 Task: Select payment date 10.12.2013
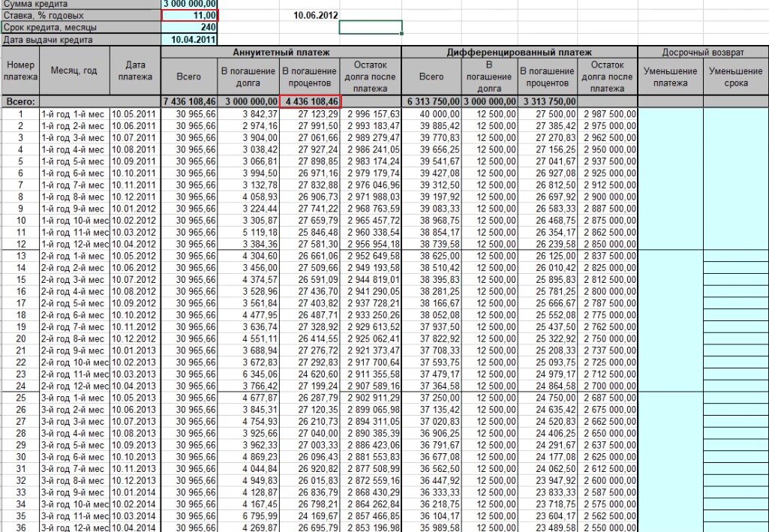coord(135,480)
